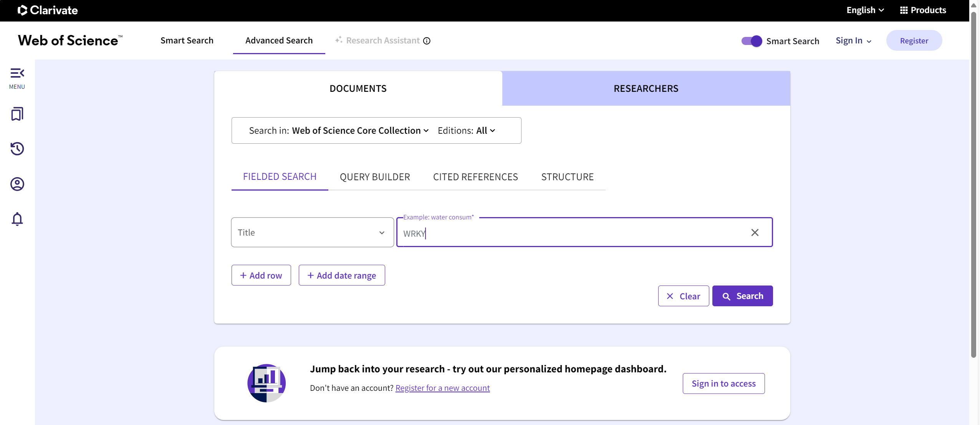Click the Web of Science logo
Image resolution: width=980 pixels, height=425 pixels.
coord(70,41)
